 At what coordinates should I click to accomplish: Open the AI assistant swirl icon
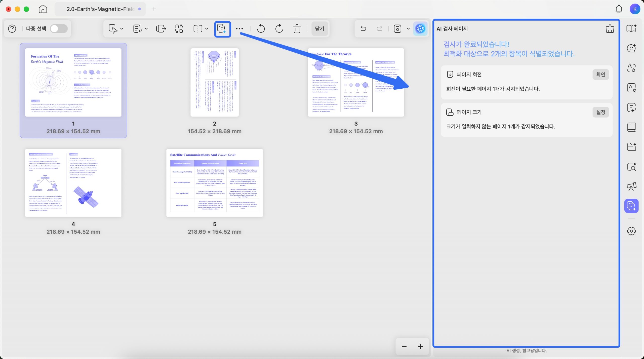(x=420, y=29)
